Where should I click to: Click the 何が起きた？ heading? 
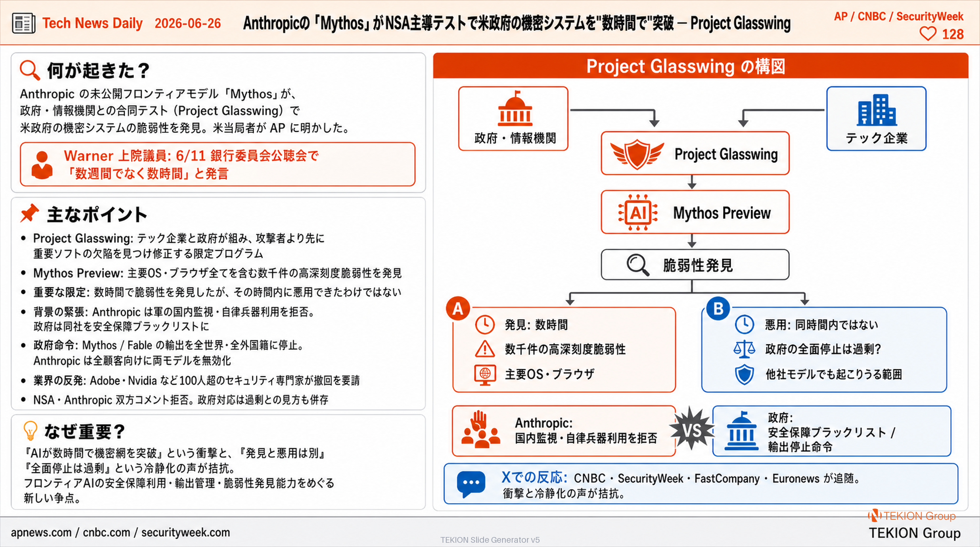pyautogui.click(x=98, y=71)
